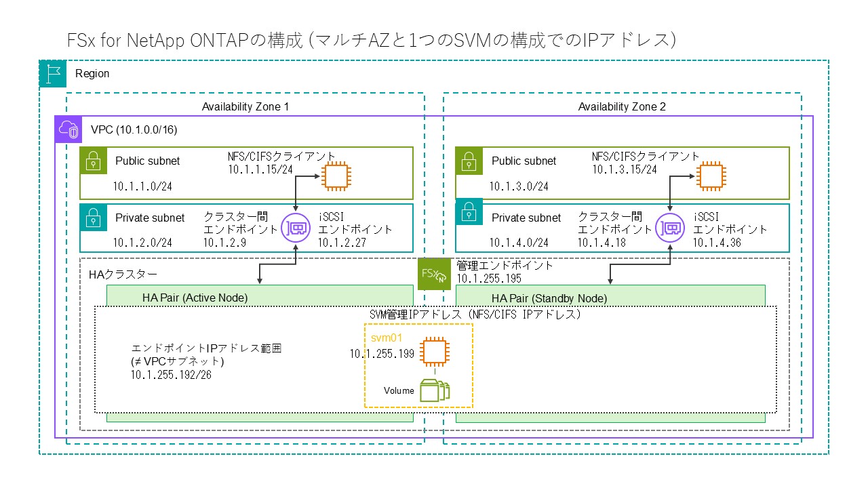Select the lock icon of the 10.1.2.0/24 private subnet

[92, 218]
